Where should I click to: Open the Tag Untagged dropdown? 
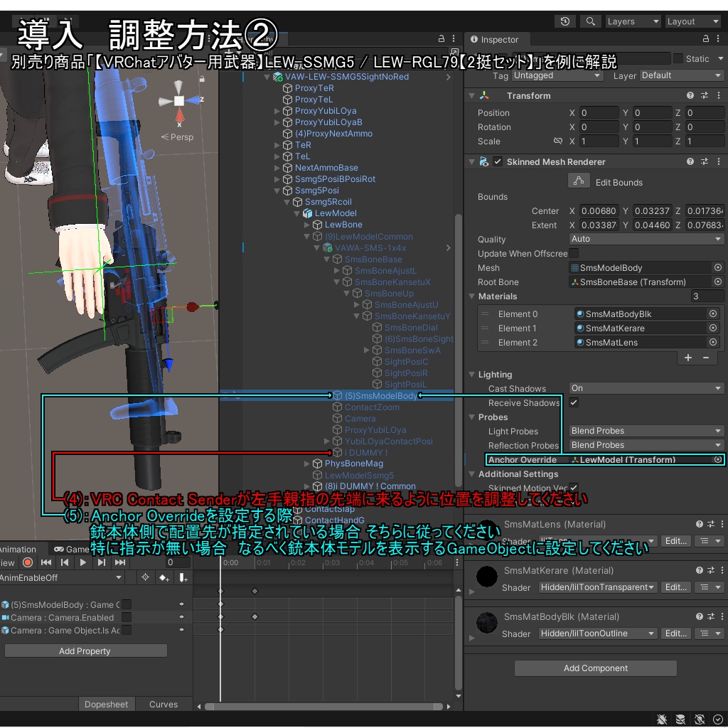(x=557, y=75)
